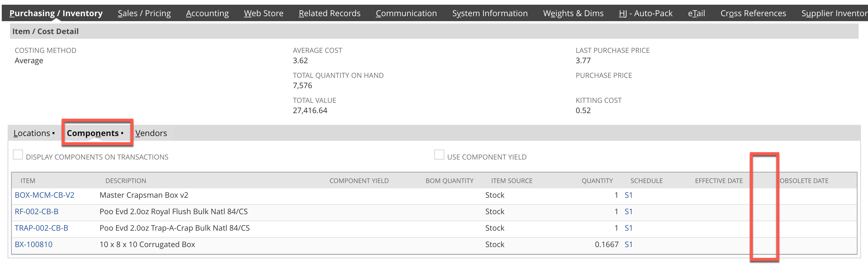
Task: Open the System Information tab
Action: (490, 13)
